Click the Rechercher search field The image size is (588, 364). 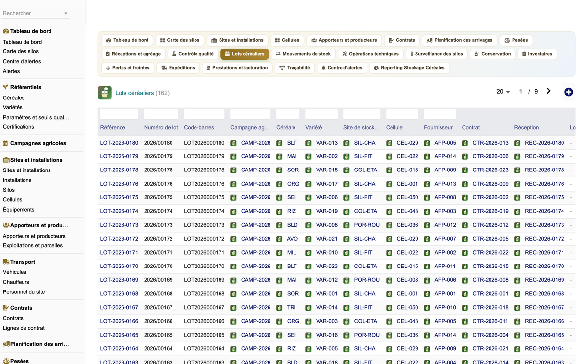[x=32, y=14]
